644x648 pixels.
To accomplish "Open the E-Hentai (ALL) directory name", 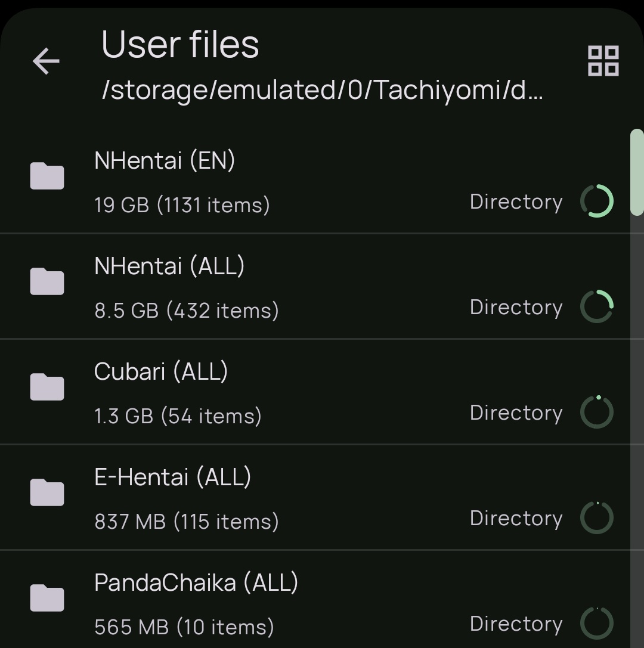I will tap(173, 477).
